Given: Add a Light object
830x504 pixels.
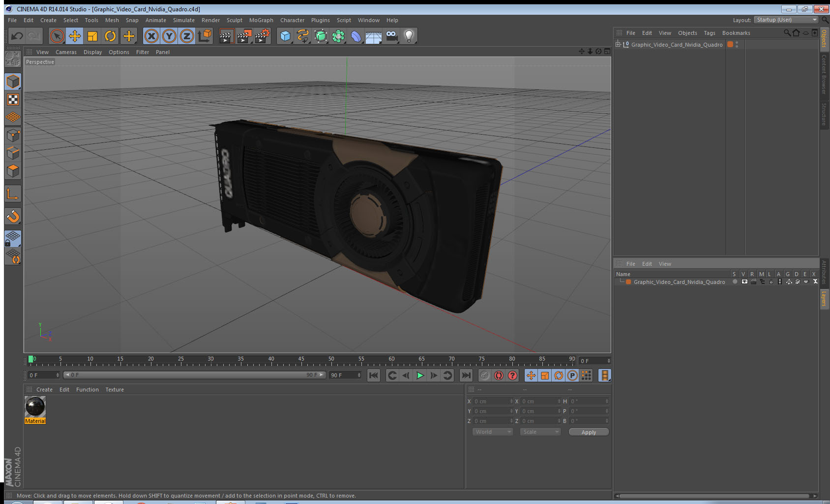Looking at the screenshot, I should 409,36.
